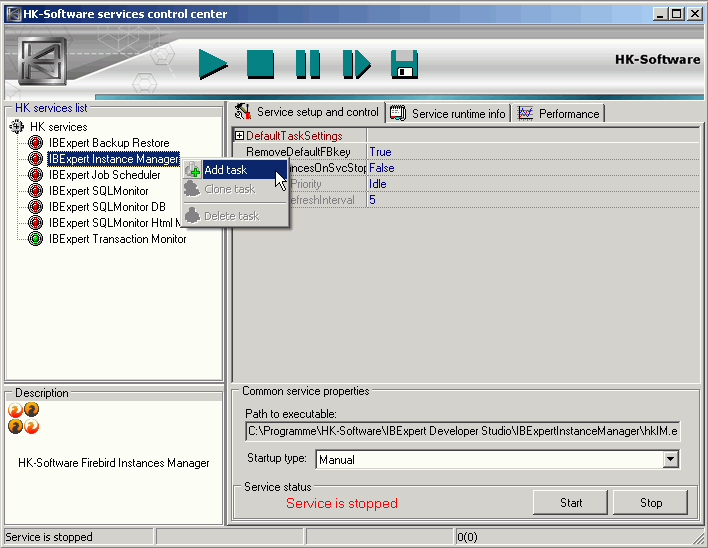Click the HK-Software header brand text
Image resolution: width=708 pixels, height=548 pixels.
click(657, 59)
